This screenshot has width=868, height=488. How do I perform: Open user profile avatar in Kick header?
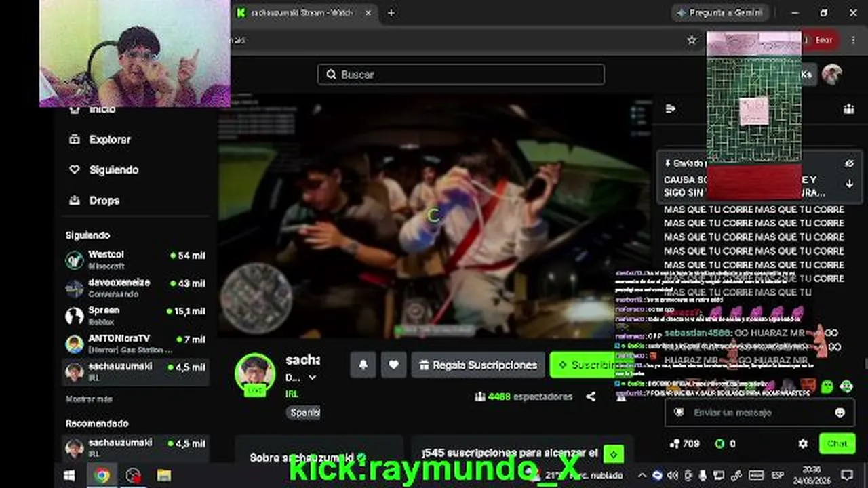coord(832,75)
